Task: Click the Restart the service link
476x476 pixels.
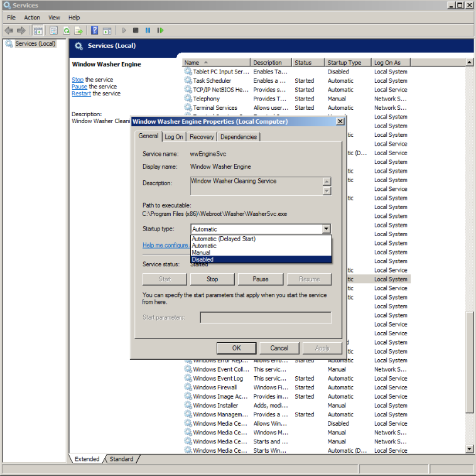Action: click(x=82, y=94)
